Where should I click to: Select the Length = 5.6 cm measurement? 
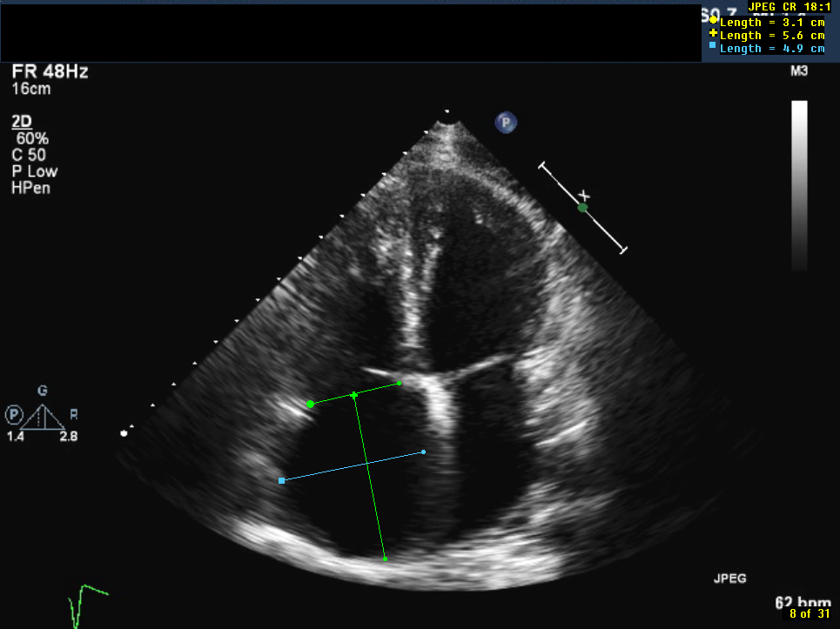tap(770, 35)
